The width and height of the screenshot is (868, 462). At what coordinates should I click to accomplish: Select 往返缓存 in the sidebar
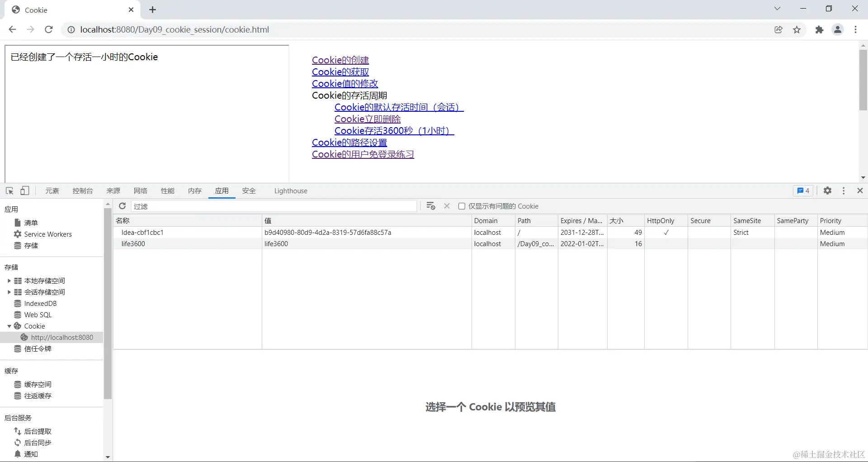click(38, 395)
